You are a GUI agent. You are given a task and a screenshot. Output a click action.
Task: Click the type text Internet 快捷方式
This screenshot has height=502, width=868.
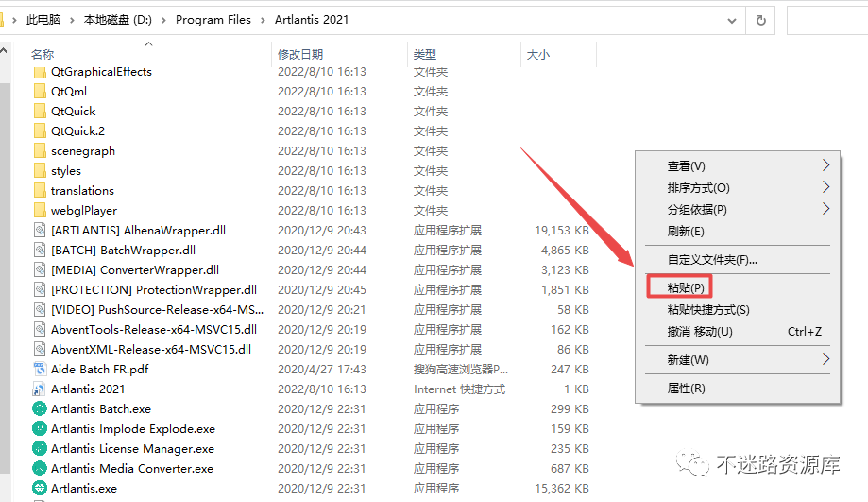459,389
